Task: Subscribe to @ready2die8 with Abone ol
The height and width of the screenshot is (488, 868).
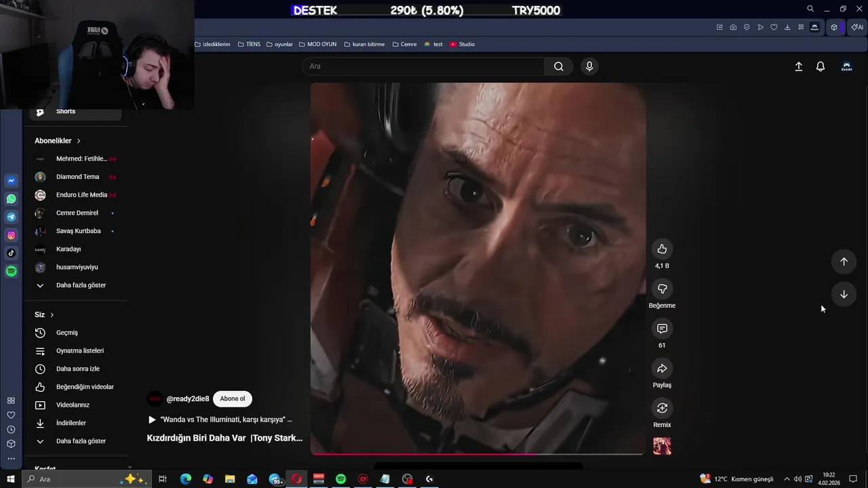Action: pyautogui.click(x=233, y=399)
